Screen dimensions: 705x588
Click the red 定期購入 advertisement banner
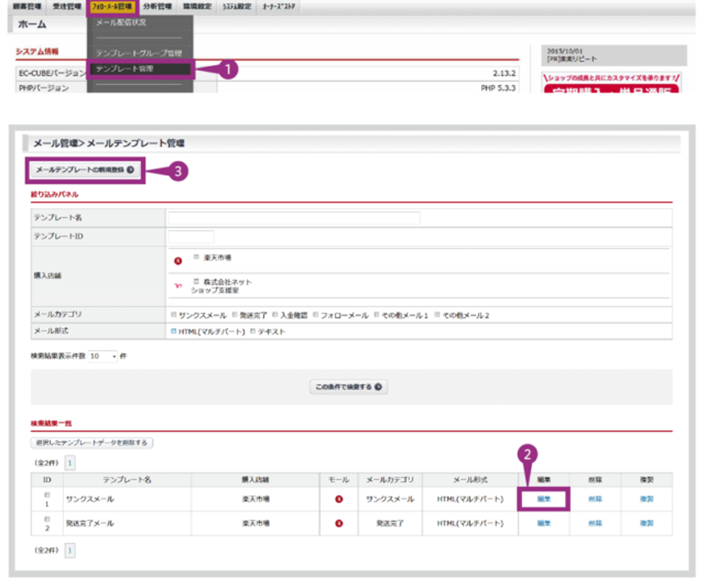pyautogui.click(x=611, y=92)
